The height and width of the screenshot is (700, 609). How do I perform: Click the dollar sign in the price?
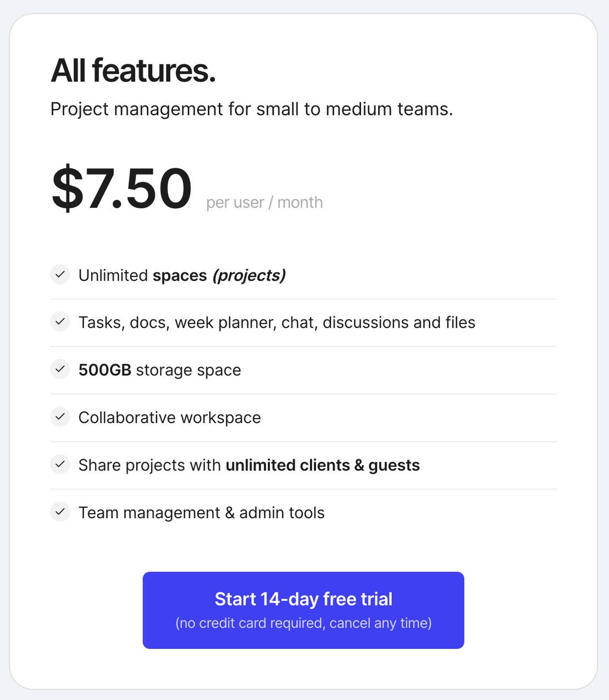[x=67, y=188]
